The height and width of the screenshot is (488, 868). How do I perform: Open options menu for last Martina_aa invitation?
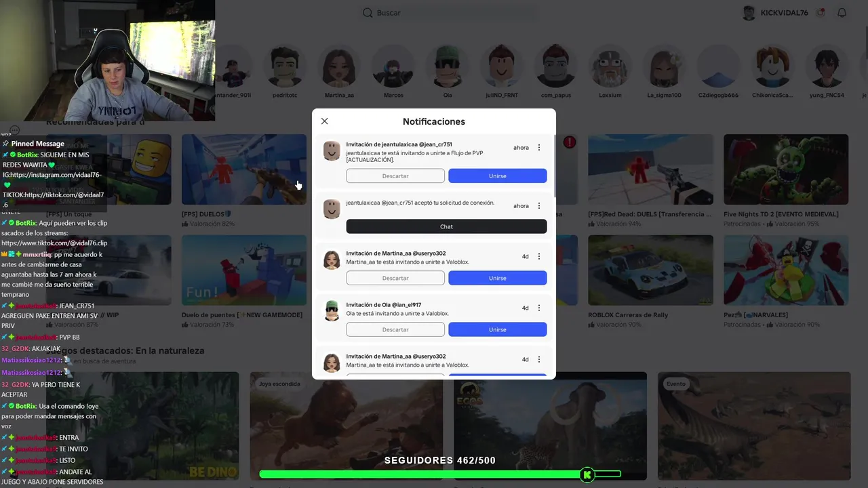(x=539, y=360)
